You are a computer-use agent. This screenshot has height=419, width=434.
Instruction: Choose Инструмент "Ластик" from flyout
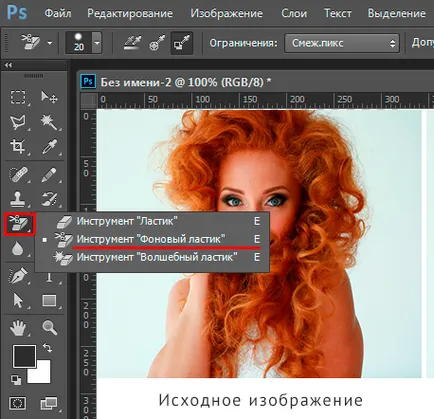point(152,221)
